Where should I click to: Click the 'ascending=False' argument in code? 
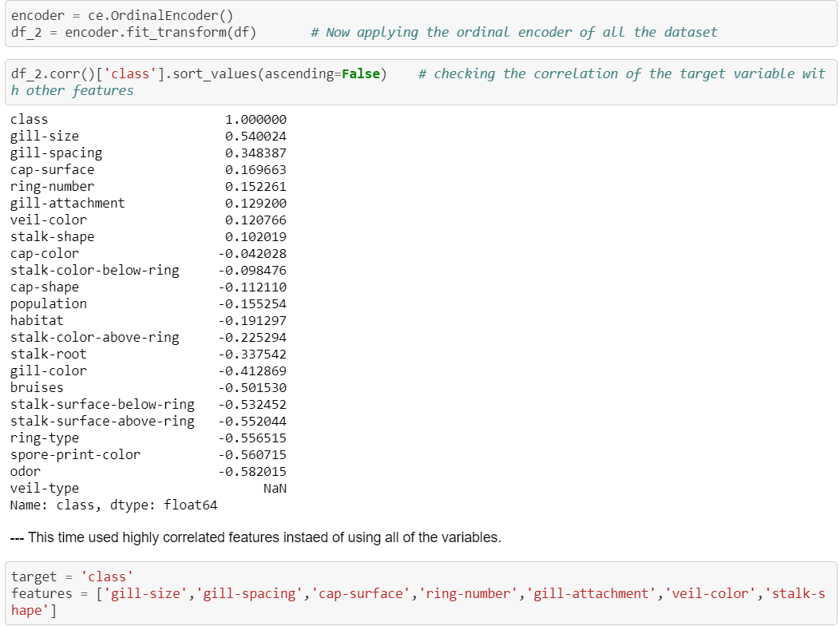click(x=323, y=74)
